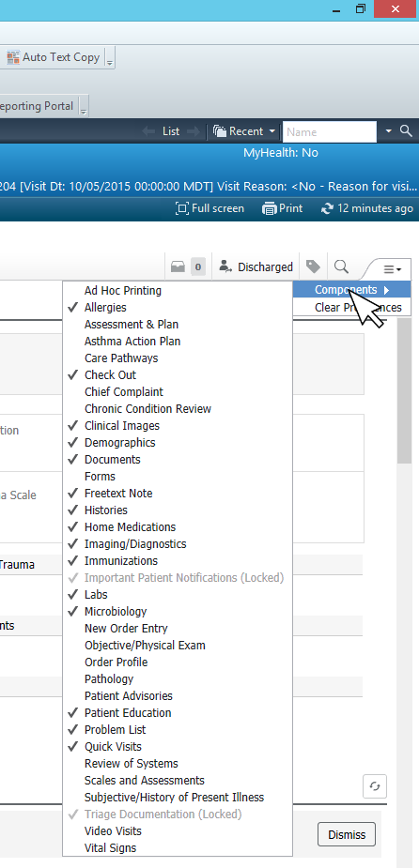Click the tag icon next to Discharged

click(x=313, y=266)
